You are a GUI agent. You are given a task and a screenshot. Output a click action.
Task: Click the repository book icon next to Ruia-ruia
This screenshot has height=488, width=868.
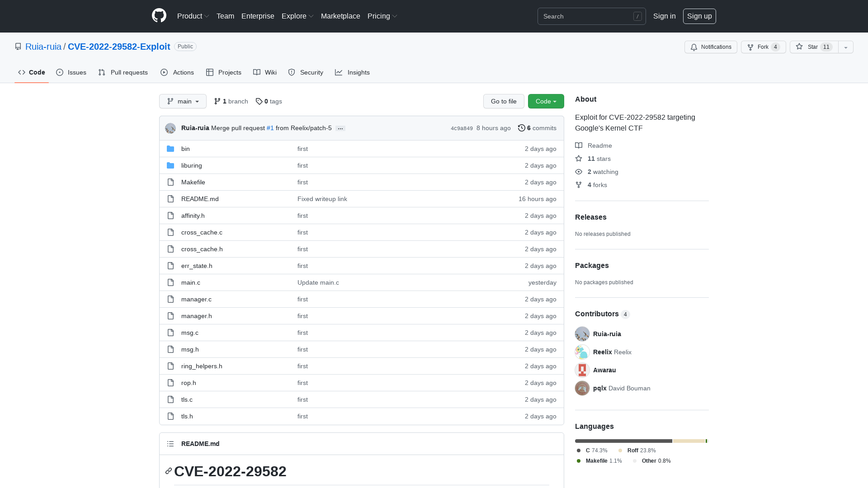point(18,47)
